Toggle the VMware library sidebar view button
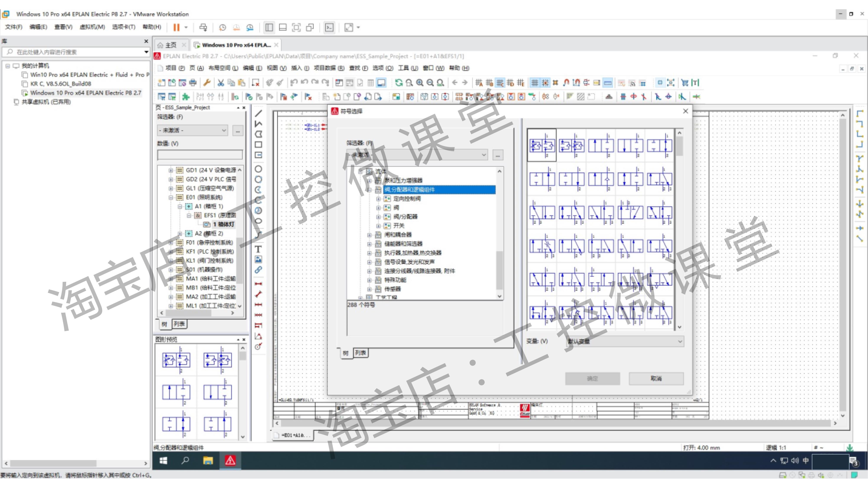Image resolution: width=868 pixels, height=488 pixels. [269, 27]
